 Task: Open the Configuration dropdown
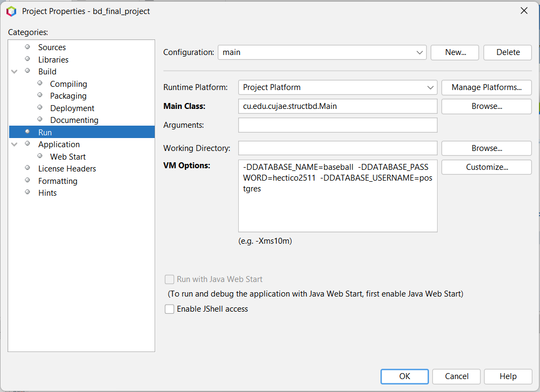pos(420,52)
